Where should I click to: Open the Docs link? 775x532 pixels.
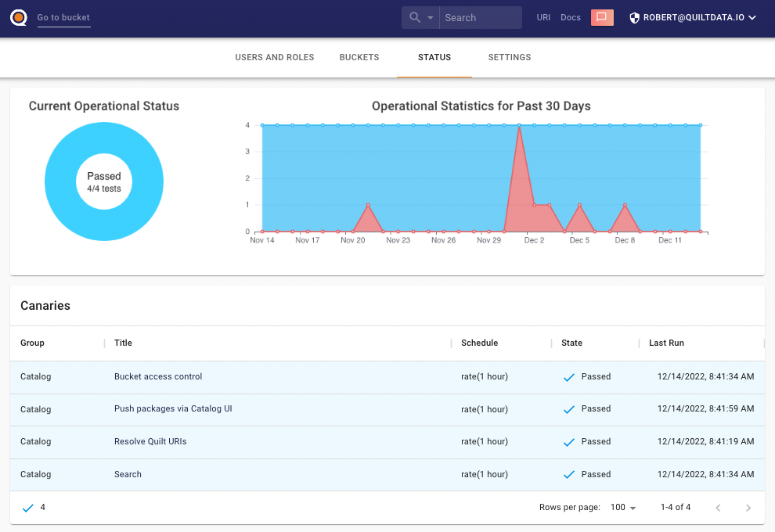[x=571, y=17]
